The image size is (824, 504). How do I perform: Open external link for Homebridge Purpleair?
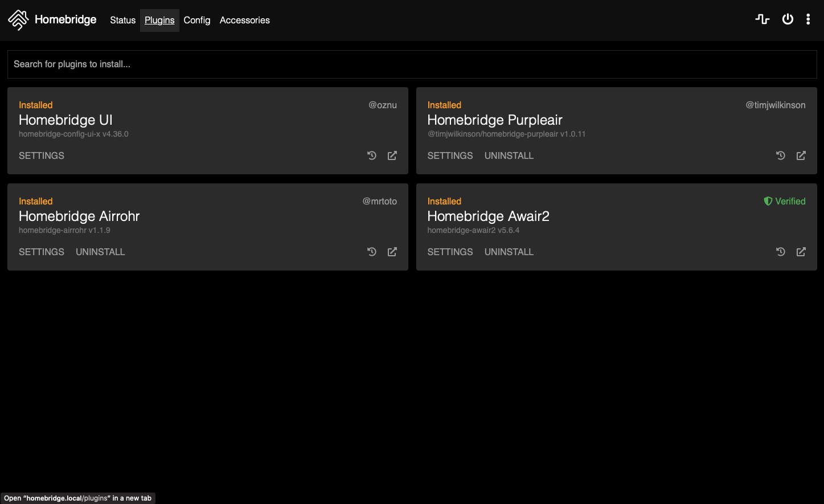(x=801, y=155)
